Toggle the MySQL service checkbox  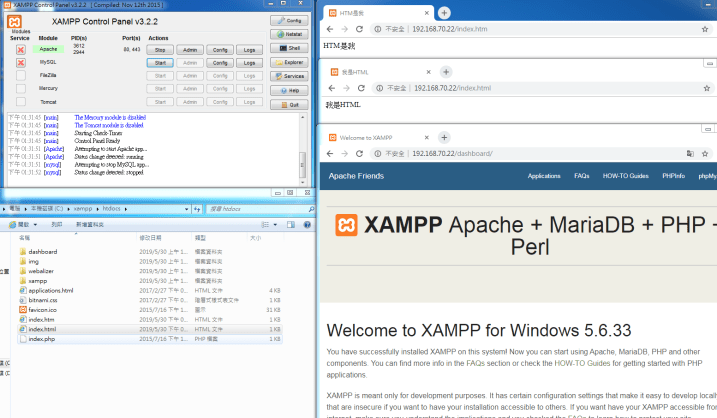[x=20, y=62]
